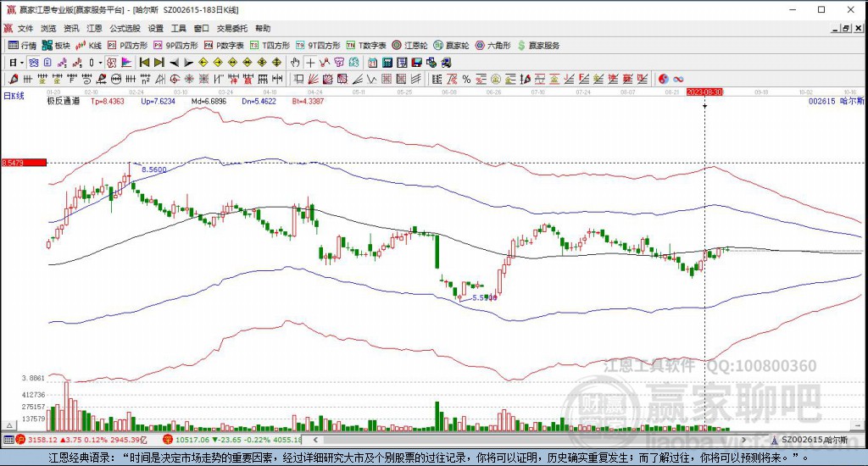Click the Dn=5.4622 value
The image size is (868, 466).
coord(259,102)
